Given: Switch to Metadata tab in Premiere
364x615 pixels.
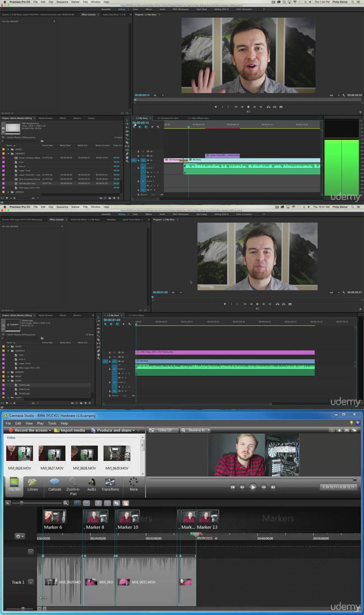Looking at the screenshot, I should pos(111,220).
